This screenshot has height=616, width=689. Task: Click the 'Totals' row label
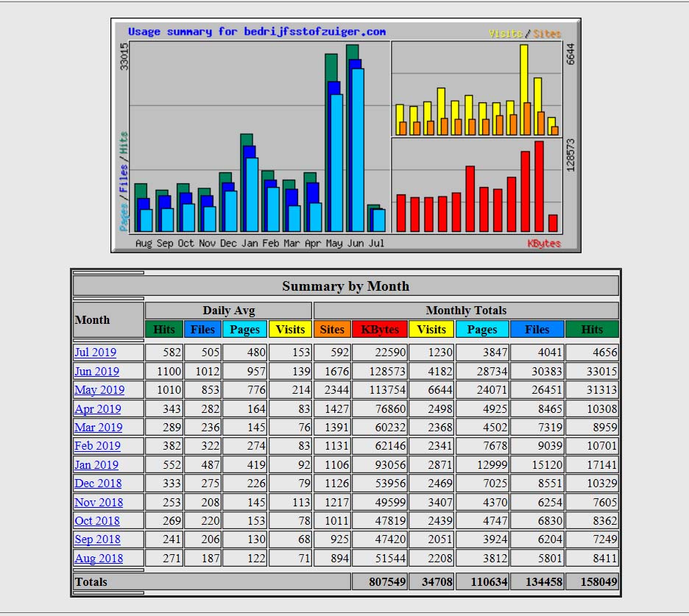pos(91,581)
